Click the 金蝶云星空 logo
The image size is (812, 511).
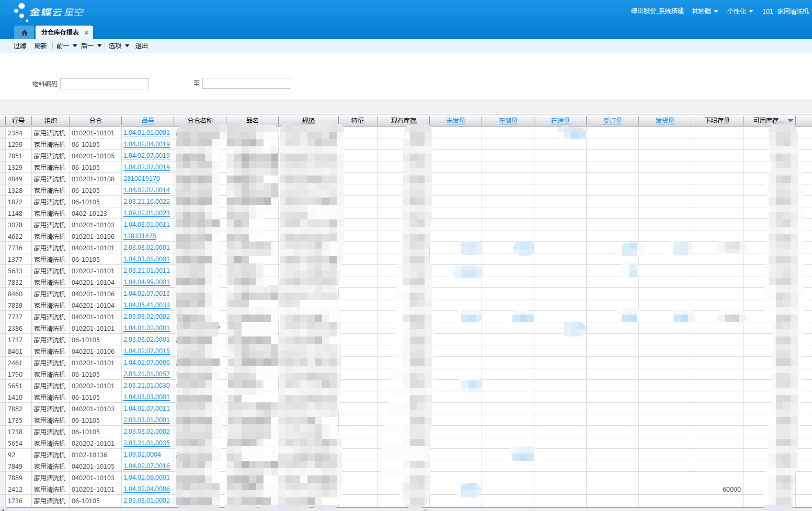(x=49, y=11)
